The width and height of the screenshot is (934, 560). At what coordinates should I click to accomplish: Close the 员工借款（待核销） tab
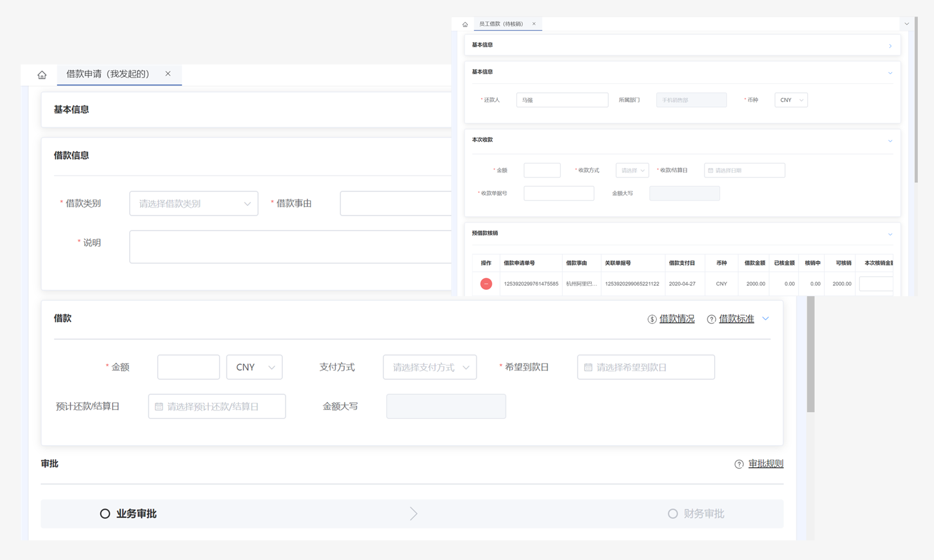(534, 24)
